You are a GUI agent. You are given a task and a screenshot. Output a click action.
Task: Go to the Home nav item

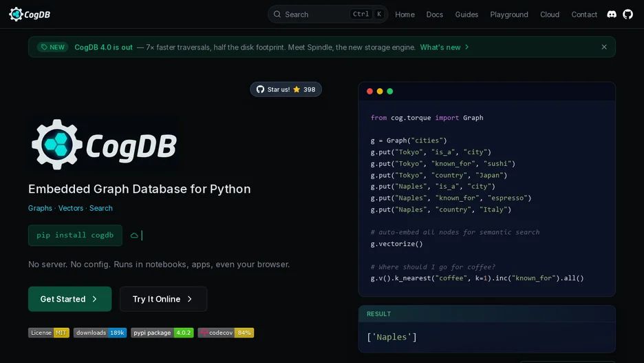[405, 14]
